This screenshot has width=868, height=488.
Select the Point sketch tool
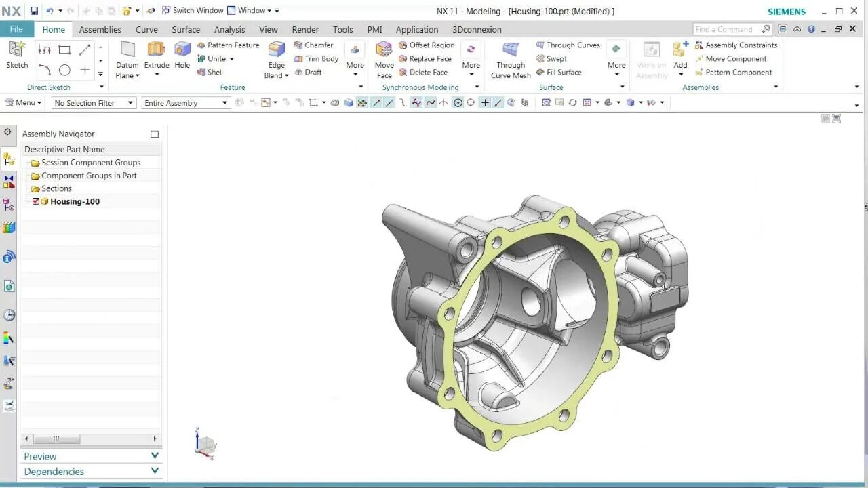(x=85, y=70)
